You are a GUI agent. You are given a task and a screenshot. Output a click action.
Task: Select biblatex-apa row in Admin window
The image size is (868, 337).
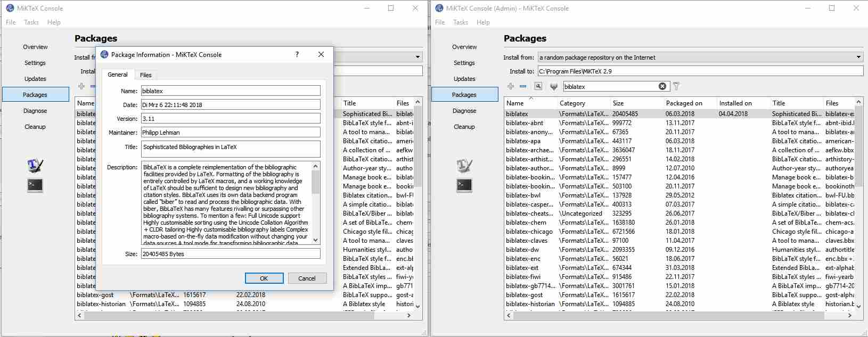click(x=679, y=141)
